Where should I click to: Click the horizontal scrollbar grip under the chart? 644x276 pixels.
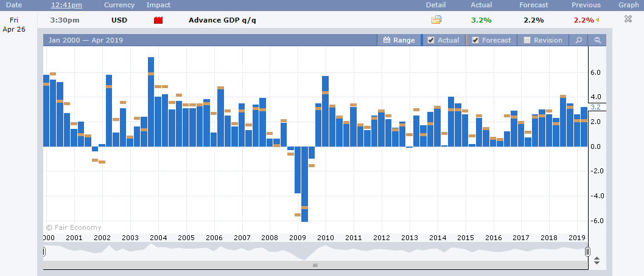tap(315, 265)
